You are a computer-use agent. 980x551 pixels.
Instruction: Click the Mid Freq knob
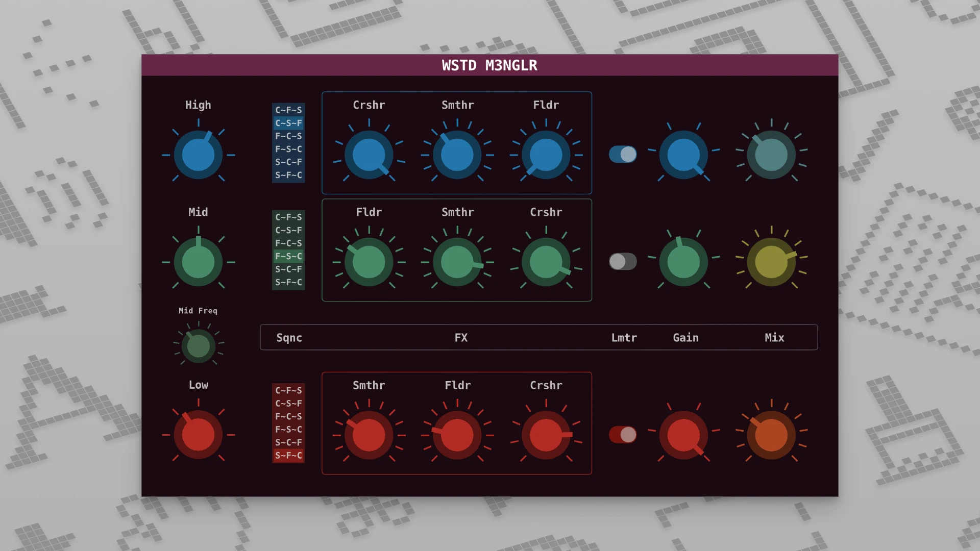198,345
